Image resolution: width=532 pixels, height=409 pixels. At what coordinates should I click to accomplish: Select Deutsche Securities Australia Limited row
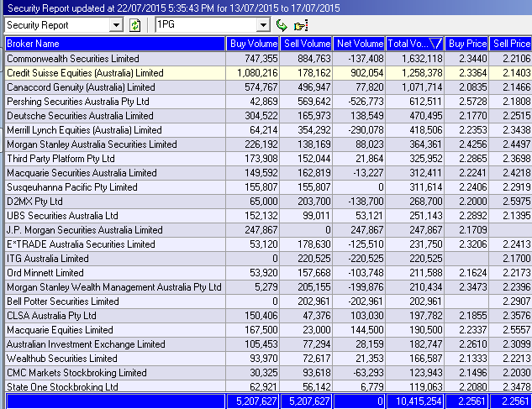click(x=268, y=116)
